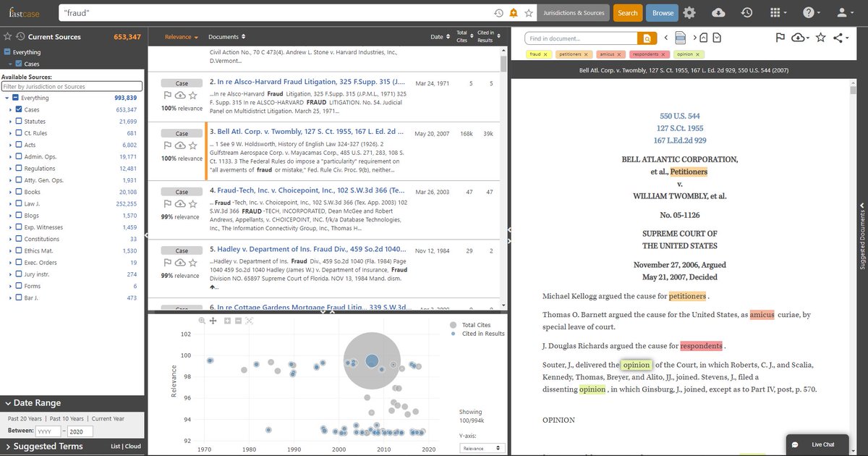The width and height of the screenshot is (868, 456).
Task: Click the orange find-in-document search icon
Action: point(647,38)
